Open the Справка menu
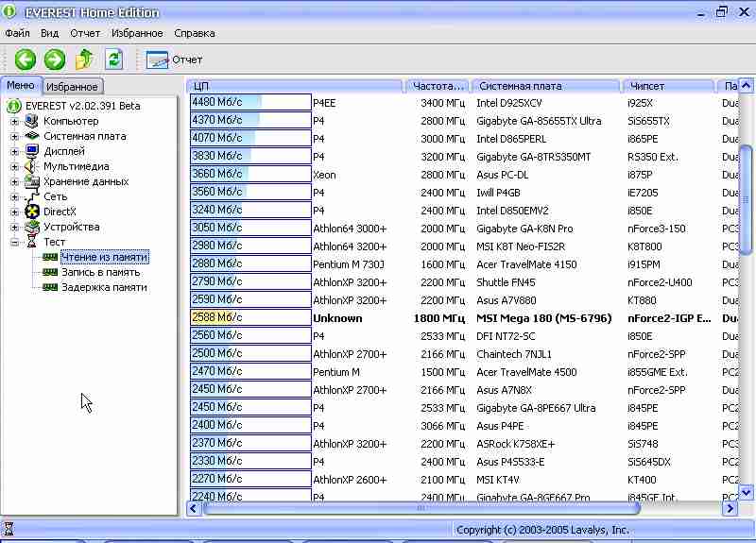Image resolution: width=756 pixels, height=543 pixels. [x=195, y=33]
